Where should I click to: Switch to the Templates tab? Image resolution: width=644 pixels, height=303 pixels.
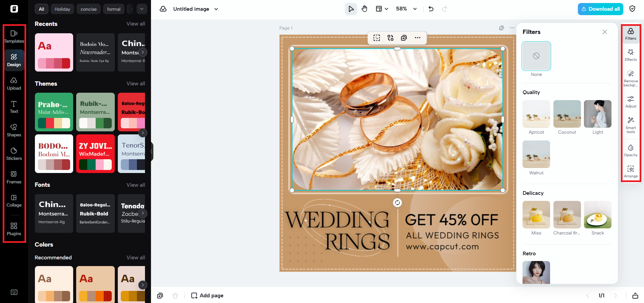[14, 37]
